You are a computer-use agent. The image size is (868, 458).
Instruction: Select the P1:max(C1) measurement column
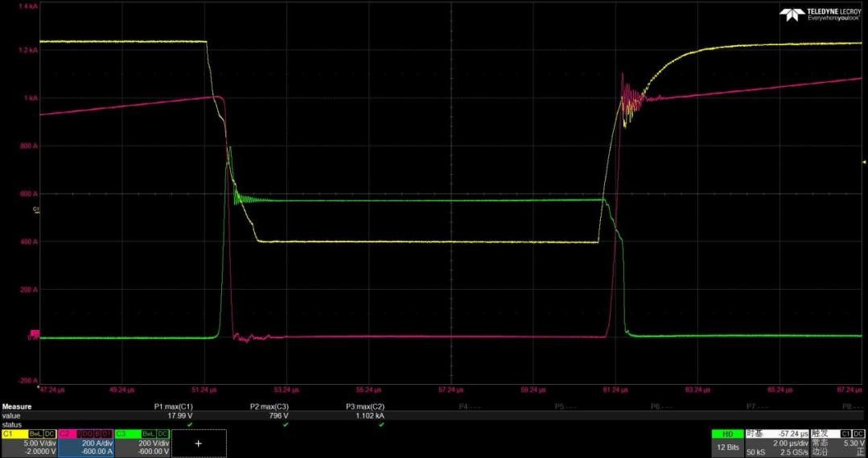tap(174, 407)
